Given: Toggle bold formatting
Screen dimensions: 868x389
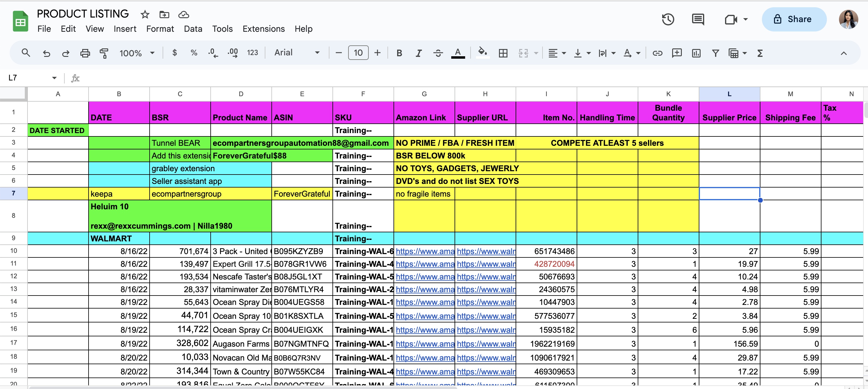Looking at the screenshot, I should 399,53.
